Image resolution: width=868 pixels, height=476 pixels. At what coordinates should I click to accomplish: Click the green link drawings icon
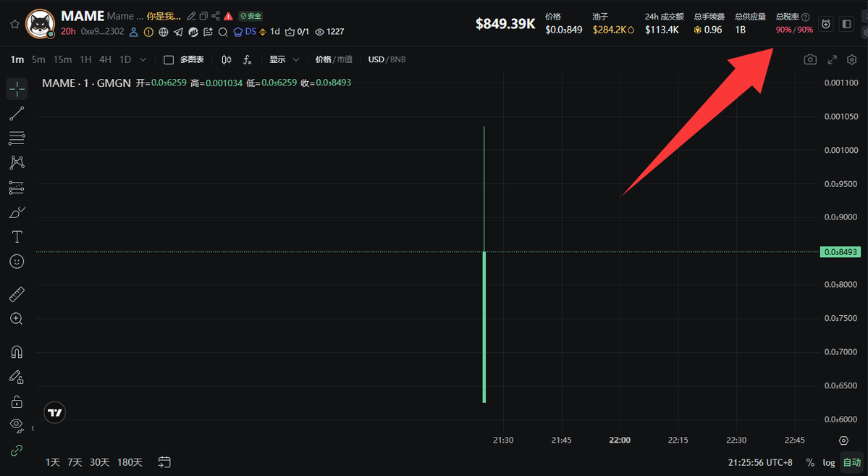click(x=17, y=450)
